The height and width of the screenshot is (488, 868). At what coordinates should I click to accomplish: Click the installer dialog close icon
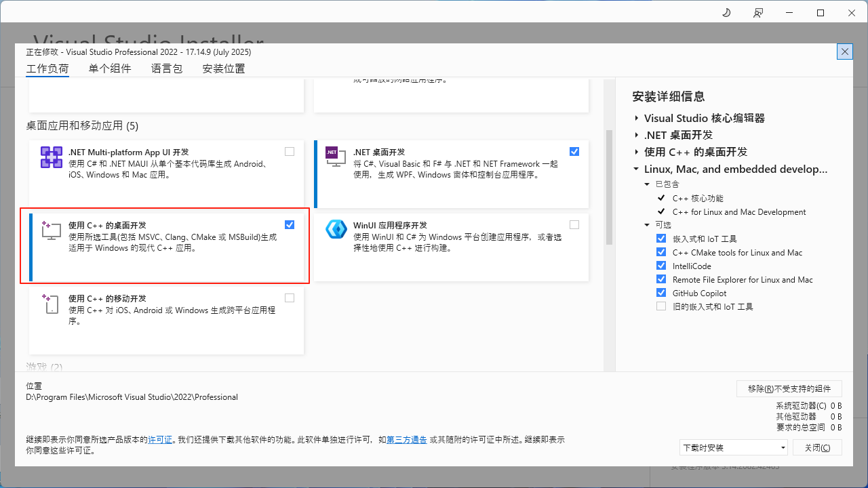[x=844, y=52]
